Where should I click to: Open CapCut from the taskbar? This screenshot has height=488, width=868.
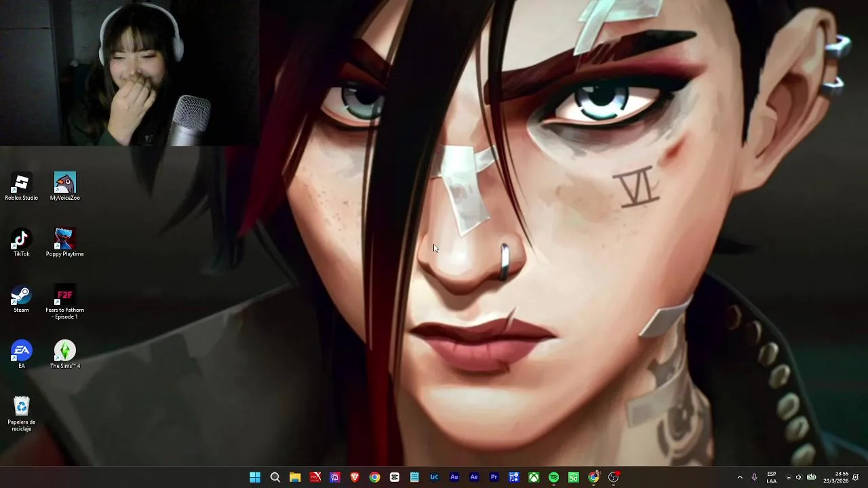tap(394, 477)
